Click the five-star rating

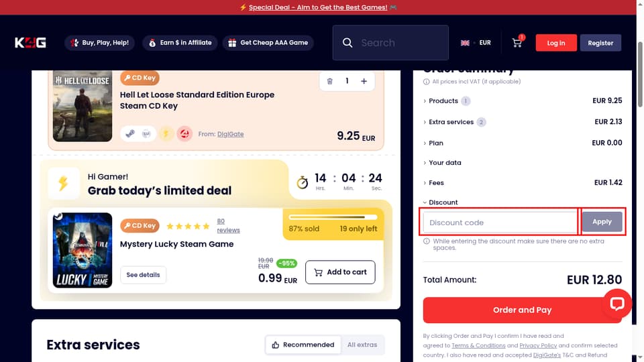[188, 226]
